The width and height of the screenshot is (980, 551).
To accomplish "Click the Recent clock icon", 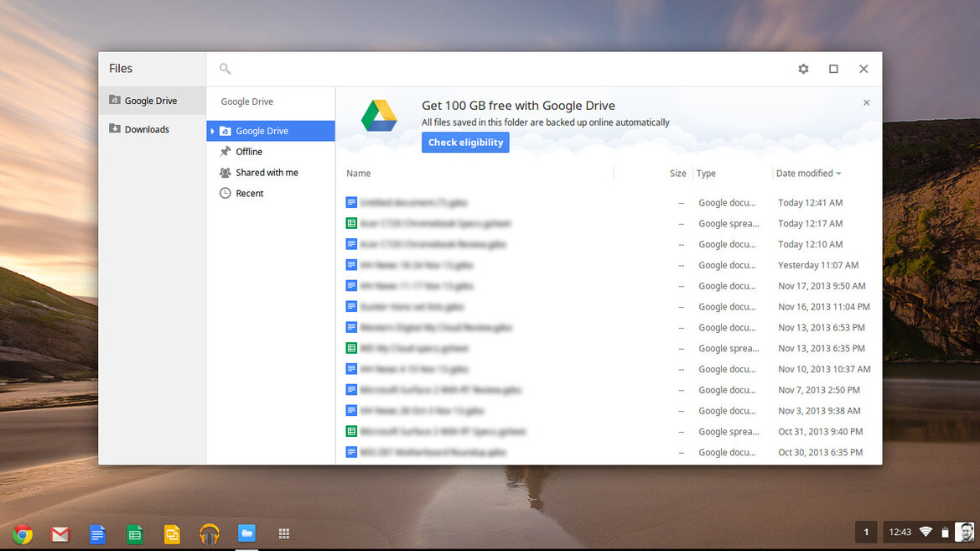I will coord(225,193).
